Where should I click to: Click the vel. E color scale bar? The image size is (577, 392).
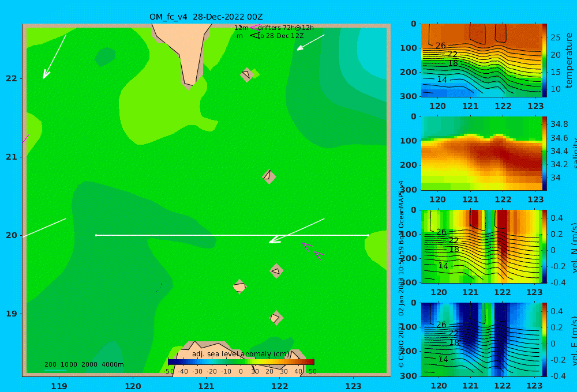544,340
